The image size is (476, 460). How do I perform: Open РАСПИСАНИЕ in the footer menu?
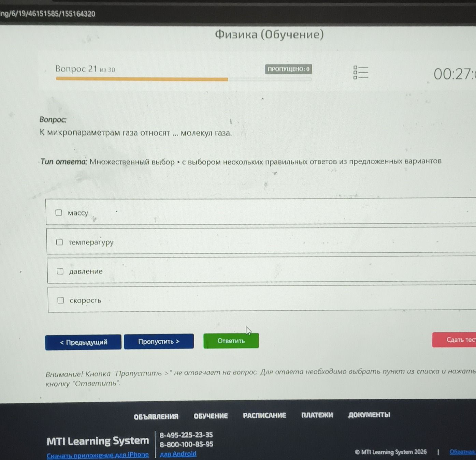(x=264, y=415)
